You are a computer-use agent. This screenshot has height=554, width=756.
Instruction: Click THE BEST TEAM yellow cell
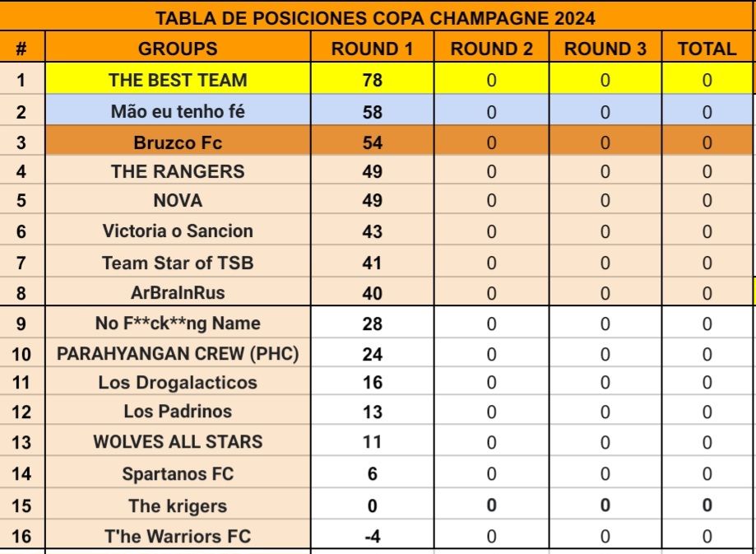[x=178, y=79]
